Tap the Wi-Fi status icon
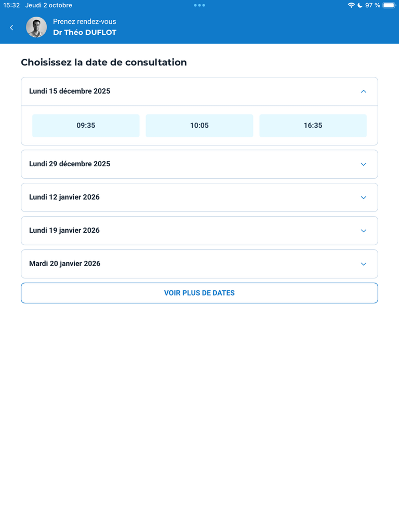Screen dimensions: 399x532 (351, 5)
